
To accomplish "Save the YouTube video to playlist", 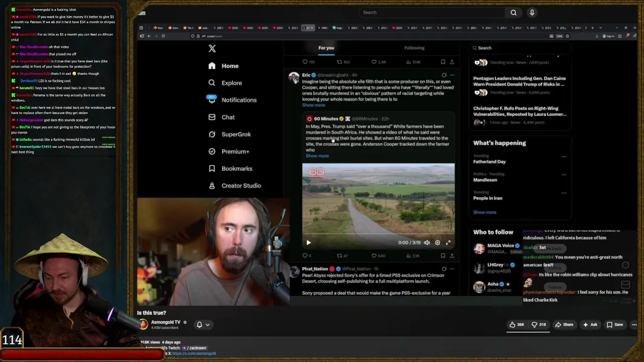I will (x=614, y=325).
